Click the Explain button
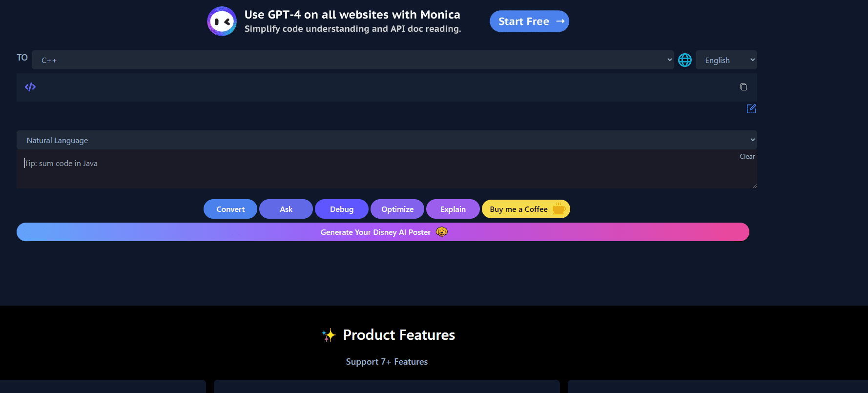The width and height of the screenshot is (868, 393). coord(453,209)
